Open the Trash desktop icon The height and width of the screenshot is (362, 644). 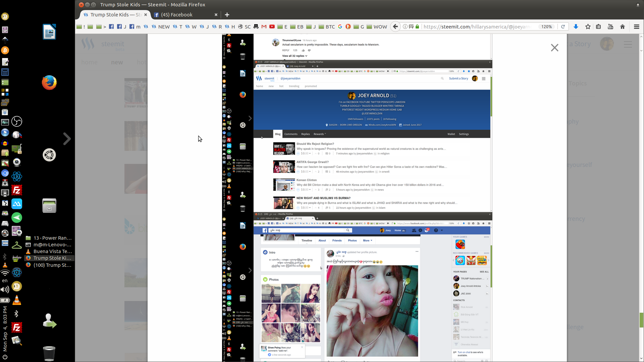coord(49,353)
